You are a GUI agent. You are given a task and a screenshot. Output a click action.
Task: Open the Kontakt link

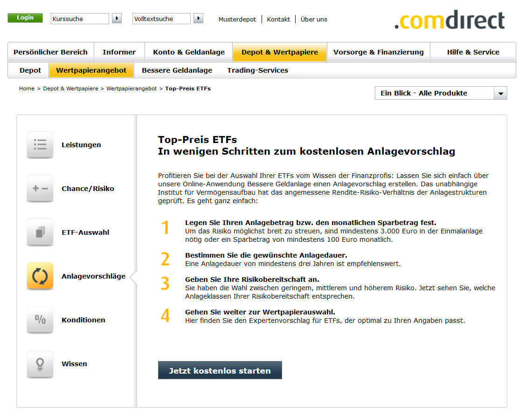coord(278,19)
